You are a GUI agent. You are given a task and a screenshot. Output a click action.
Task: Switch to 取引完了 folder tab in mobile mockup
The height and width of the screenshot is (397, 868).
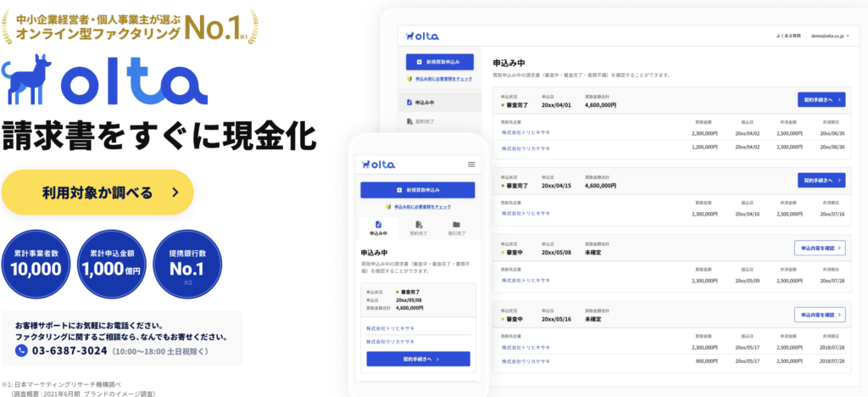coord(457,227)
